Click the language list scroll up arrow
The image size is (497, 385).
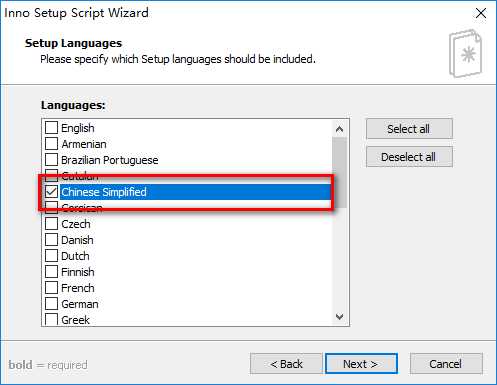point(340,129)
